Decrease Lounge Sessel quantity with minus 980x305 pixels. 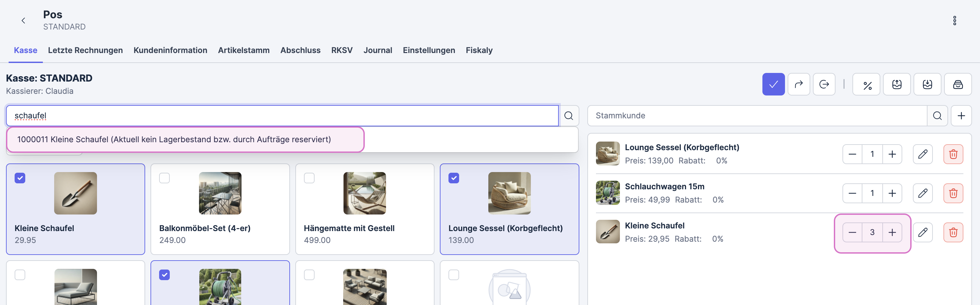(x=852, y=154)
